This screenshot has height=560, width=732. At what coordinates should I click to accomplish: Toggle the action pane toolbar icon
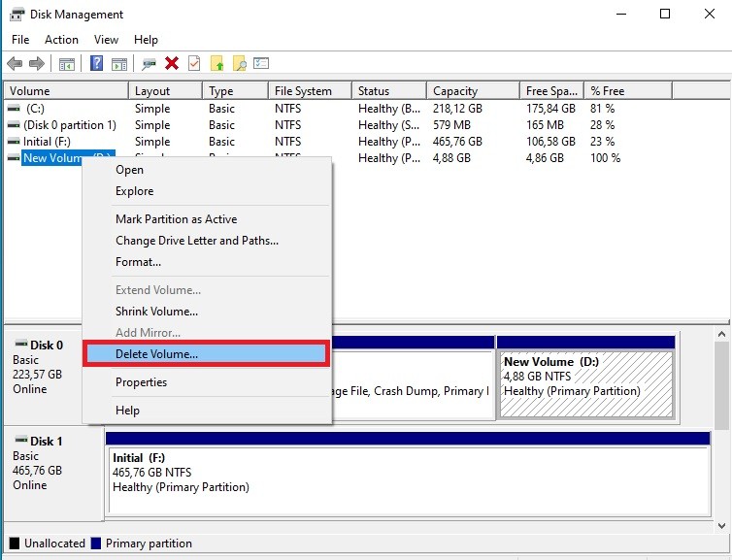point(119,64)
